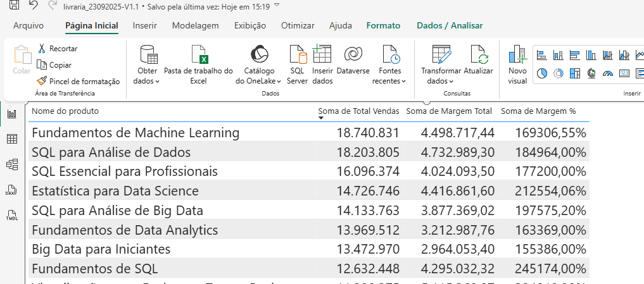Switch to Table view in sidebar
Viewport: 644px width, 284px height.
tap(12, 139)
